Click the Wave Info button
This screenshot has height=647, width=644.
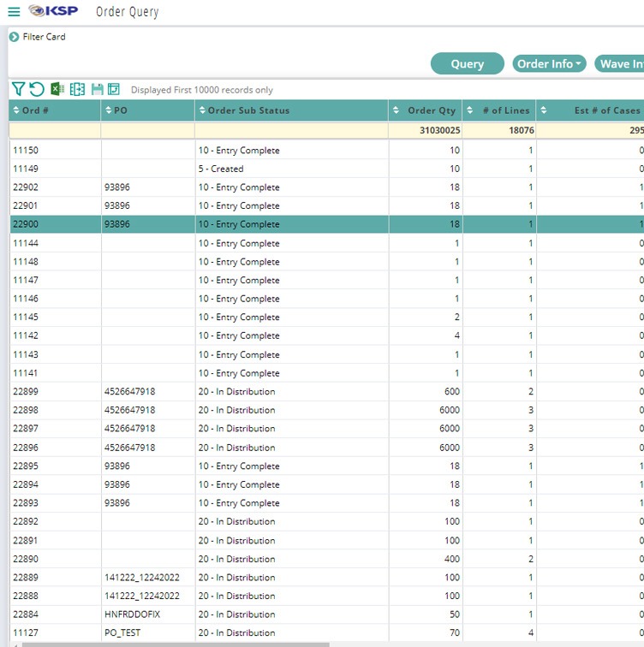click(x=621, y=64)
